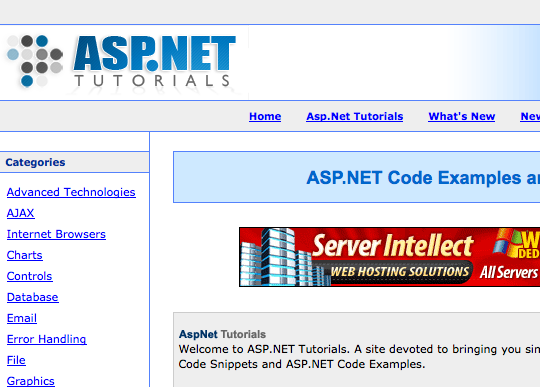Screen dimensions: 540x387
Task: Click the AspNet Tutorials subheading
Action: [222, 334]
